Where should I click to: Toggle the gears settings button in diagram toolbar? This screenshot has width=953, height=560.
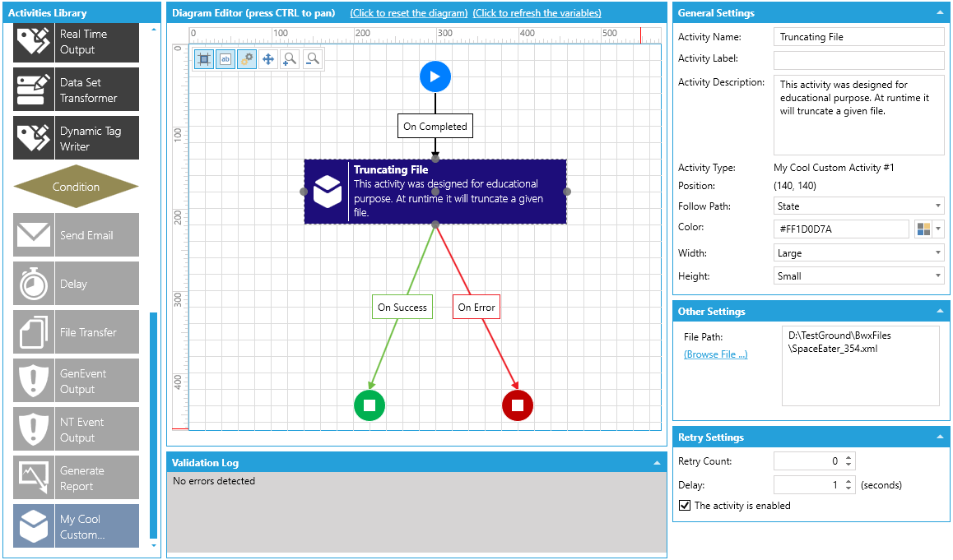[247, 59]
